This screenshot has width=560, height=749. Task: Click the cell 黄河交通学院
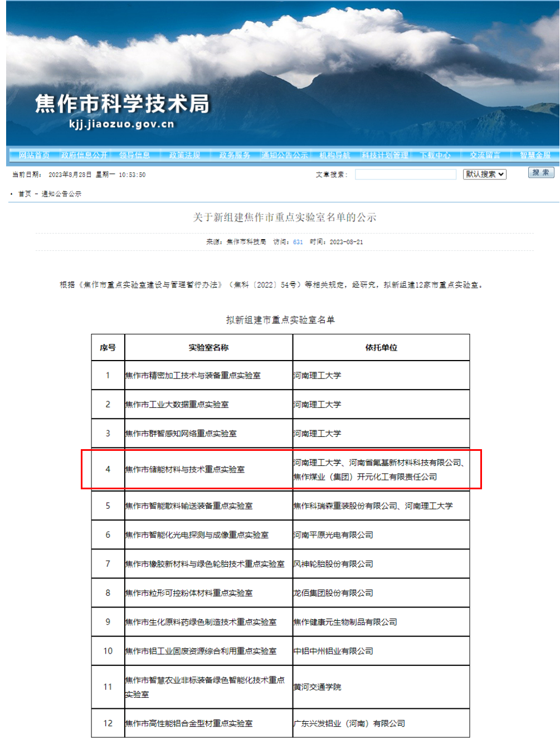pyautogui.click(x=381, y=687)
